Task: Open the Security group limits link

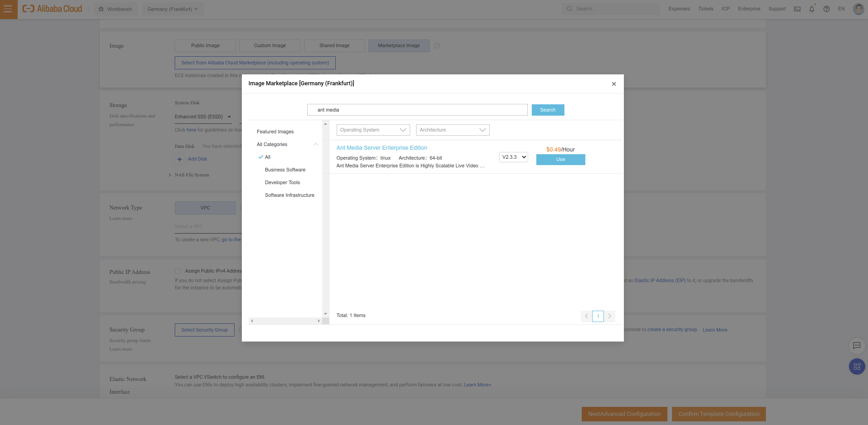Action: coord(130,340)
